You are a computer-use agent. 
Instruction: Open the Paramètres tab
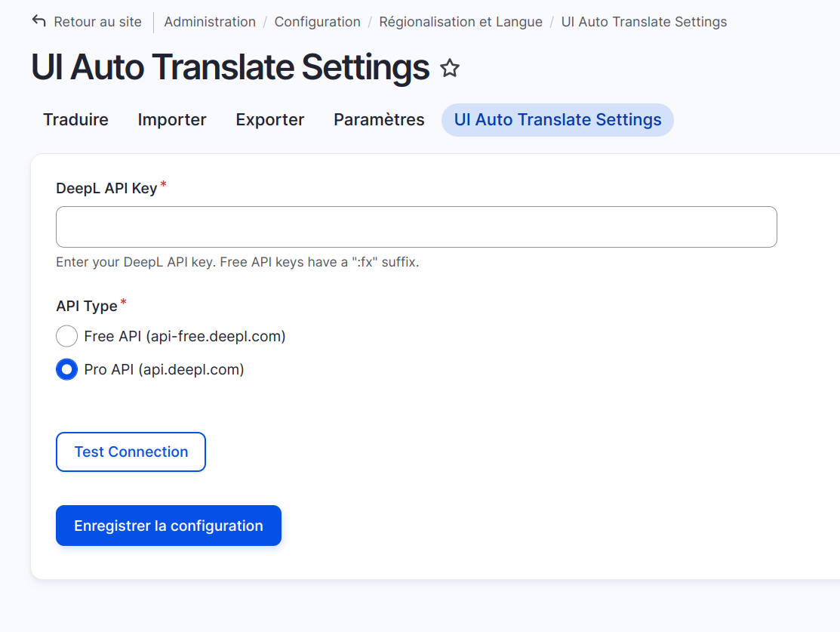[x=379, y=119]
